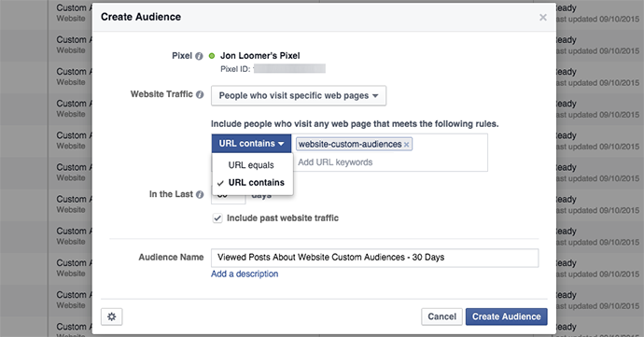Click the In the Last info icon
The image size is (644, 337).
tap(200, 194)
